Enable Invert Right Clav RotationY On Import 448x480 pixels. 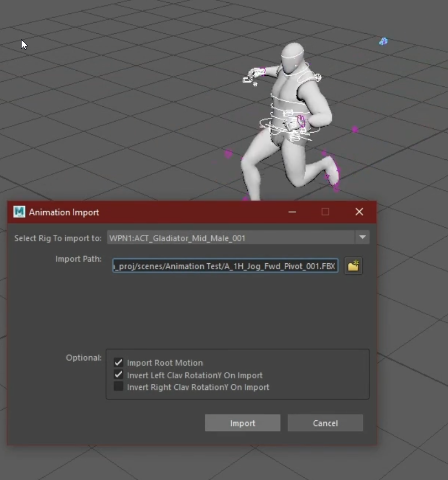tap(118, 387)
